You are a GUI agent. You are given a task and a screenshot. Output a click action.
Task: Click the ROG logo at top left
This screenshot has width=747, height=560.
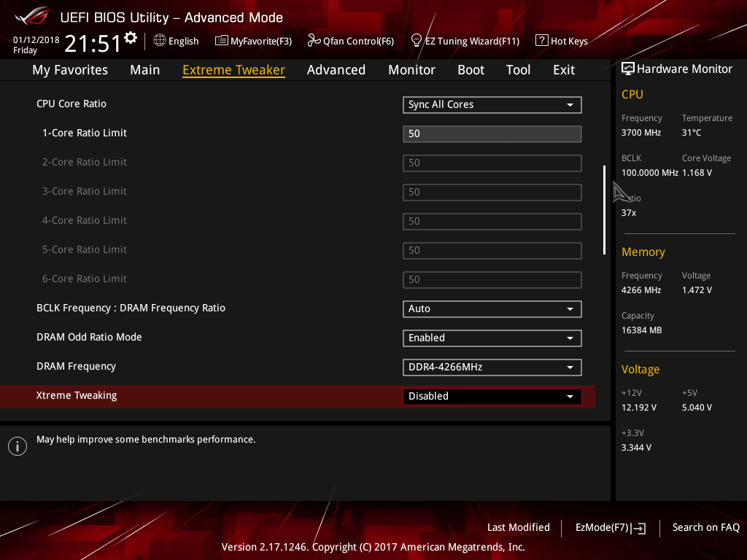pos(31,16)
